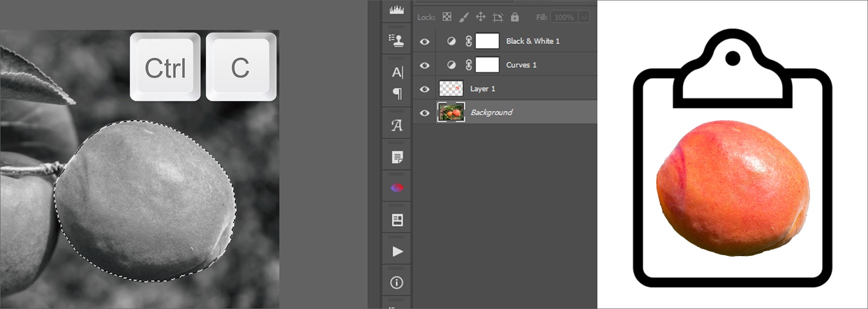This screenshot has width=868, height=309.
Task: Select the Background layer thumbnail
Action: pos(451,112)
